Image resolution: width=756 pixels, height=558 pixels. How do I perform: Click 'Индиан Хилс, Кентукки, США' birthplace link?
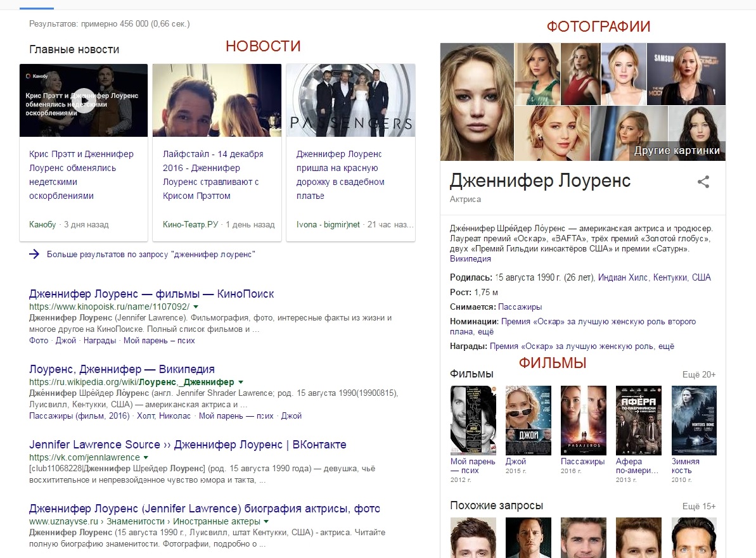point(654,277)
